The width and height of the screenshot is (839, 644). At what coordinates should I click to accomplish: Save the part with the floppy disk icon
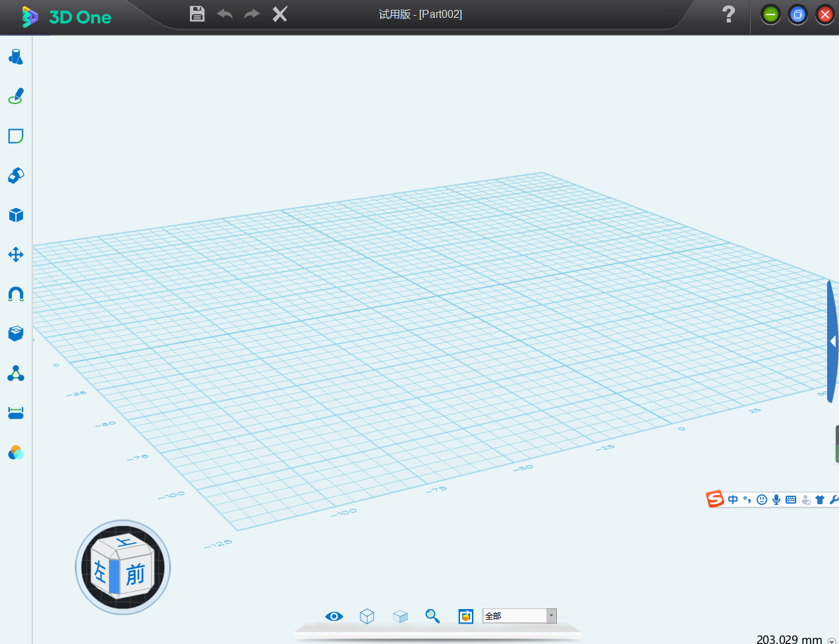197,14
